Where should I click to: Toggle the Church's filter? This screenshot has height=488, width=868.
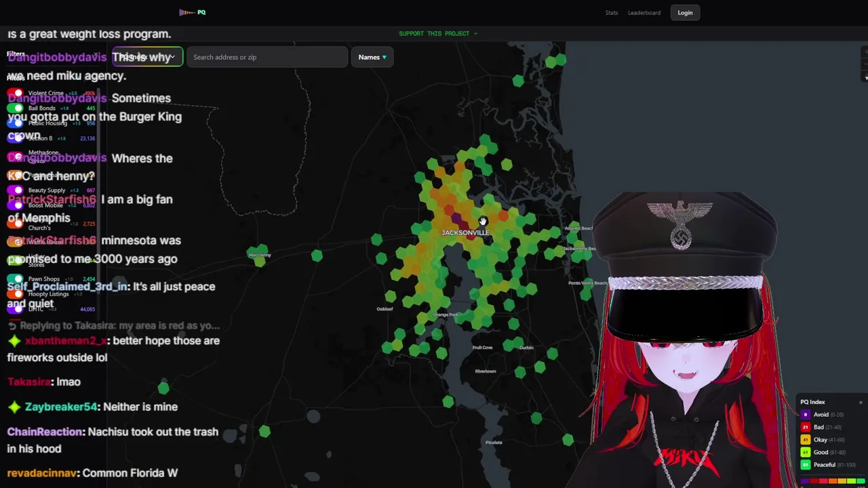[x=15, y=224]
